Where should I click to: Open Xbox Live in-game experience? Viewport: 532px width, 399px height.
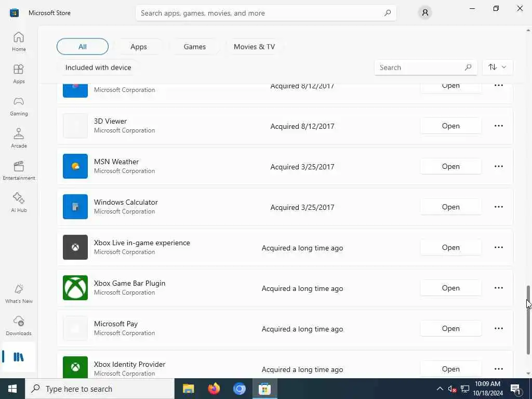[x=450, y=247]
